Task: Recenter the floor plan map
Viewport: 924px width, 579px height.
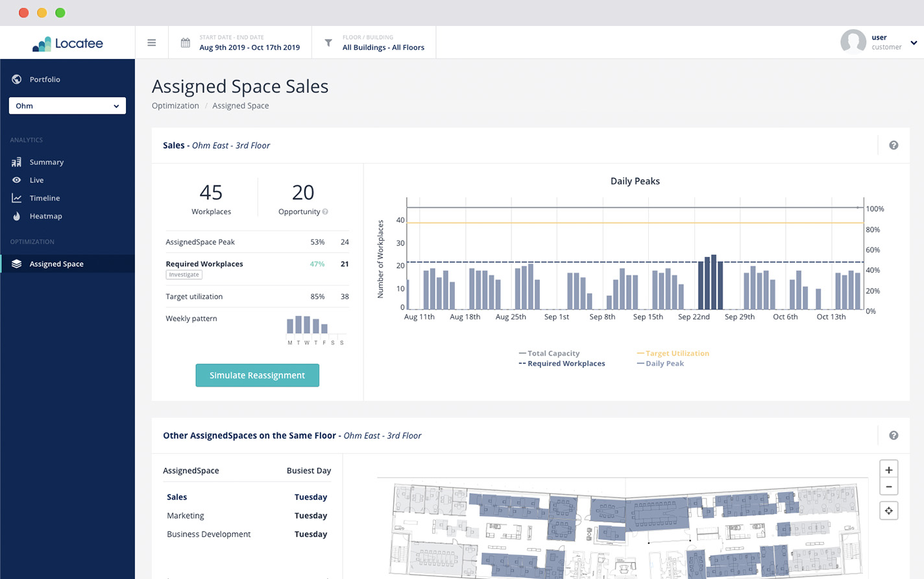Action: point(888,511)
